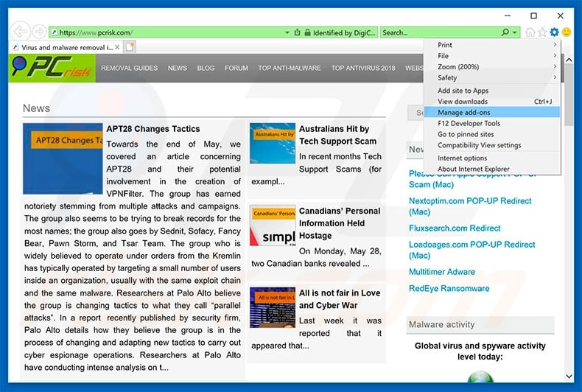This screenshot has width=582, height=392.
Task: Open Fluxsearch.com Redirect link
Action: (x=455, y=228)
